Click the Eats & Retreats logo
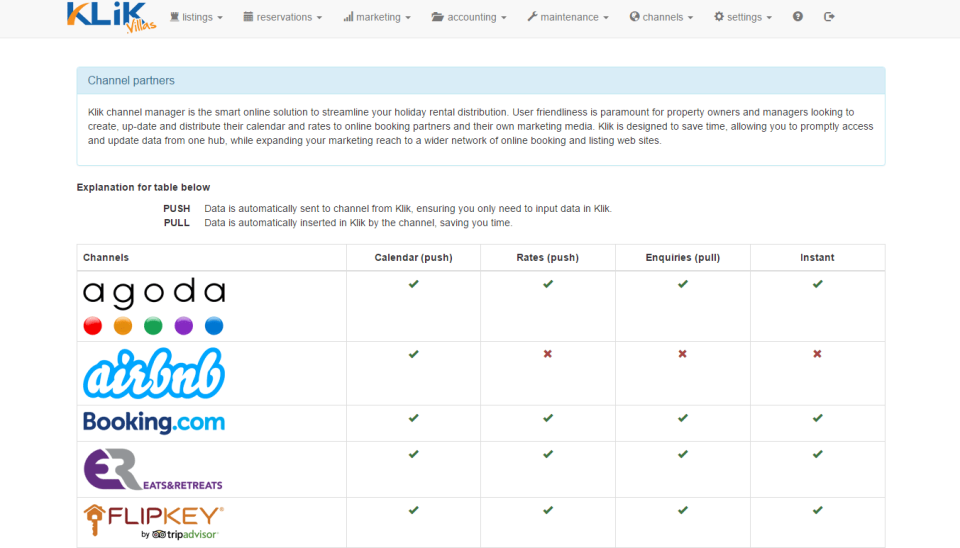Image resolution: width=960 pixels, height=548 pixels. pyautogui.click(x=153, y=469)
